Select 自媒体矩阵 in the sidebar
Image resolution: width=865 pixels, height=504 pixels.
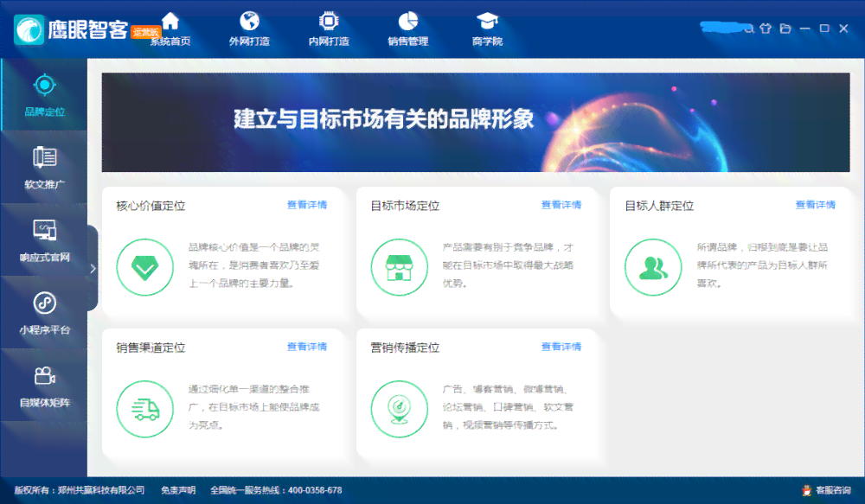coord(45,386)
